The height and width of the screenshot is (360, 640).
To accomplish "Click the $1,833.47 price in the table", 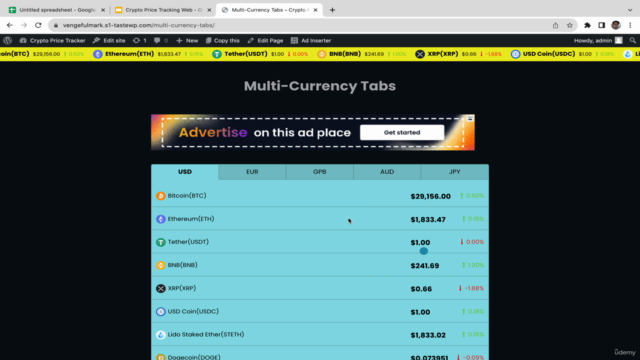I will 428,220.
